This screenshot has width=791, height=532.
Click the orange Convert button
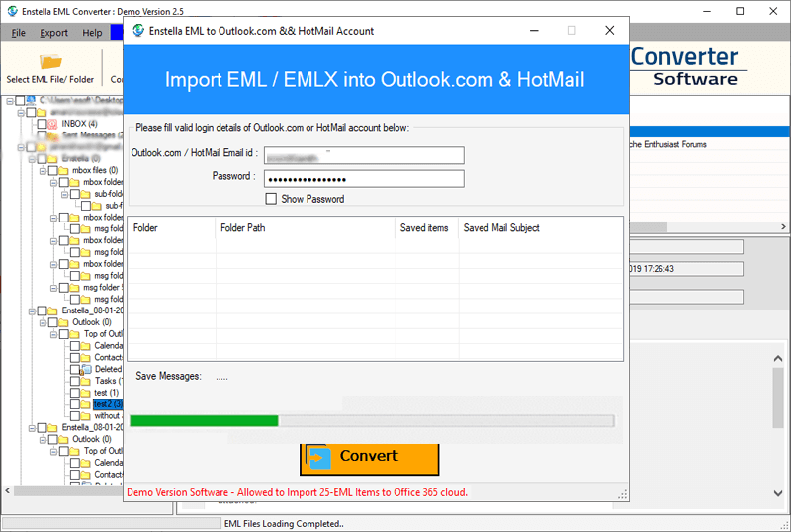point(369,458)
